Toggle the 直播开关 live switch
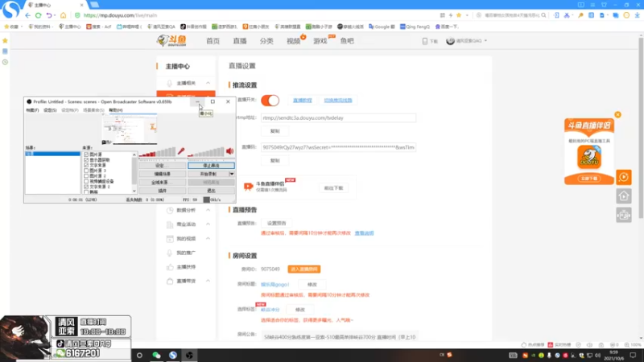 click(x=270, y=100)
